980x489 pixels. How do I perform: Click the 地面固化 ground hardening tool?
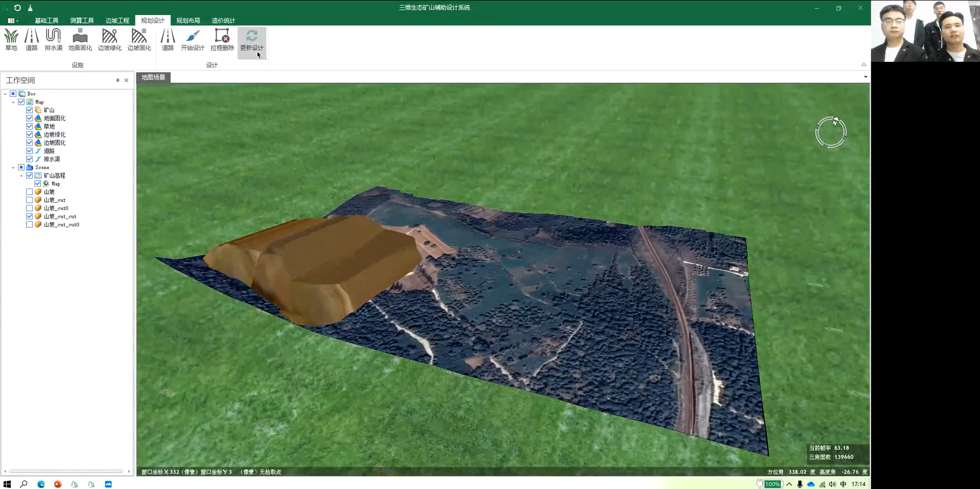tap(80, 40)
